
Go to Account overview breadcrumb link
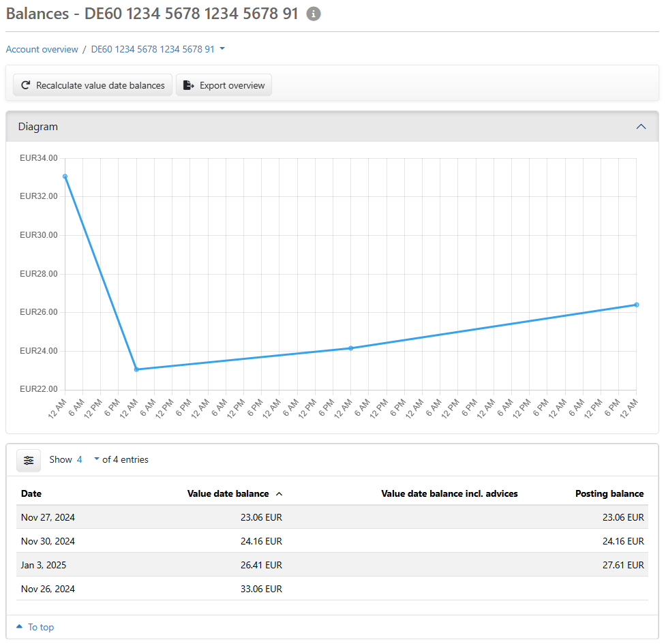(42, 49)
